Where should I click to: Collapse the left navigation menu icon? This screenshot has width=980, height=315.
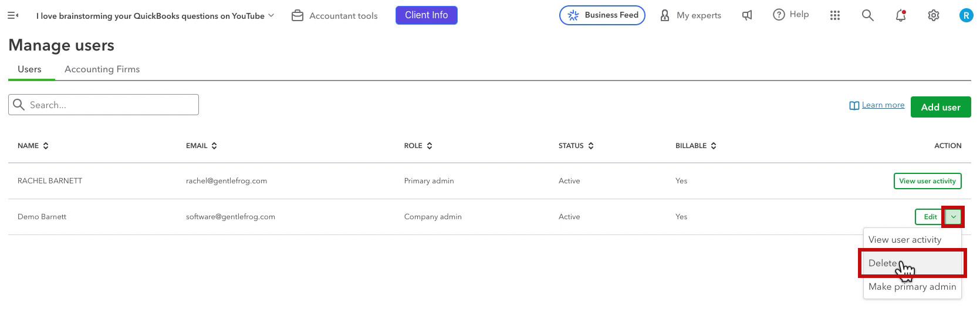pos(13,15)
